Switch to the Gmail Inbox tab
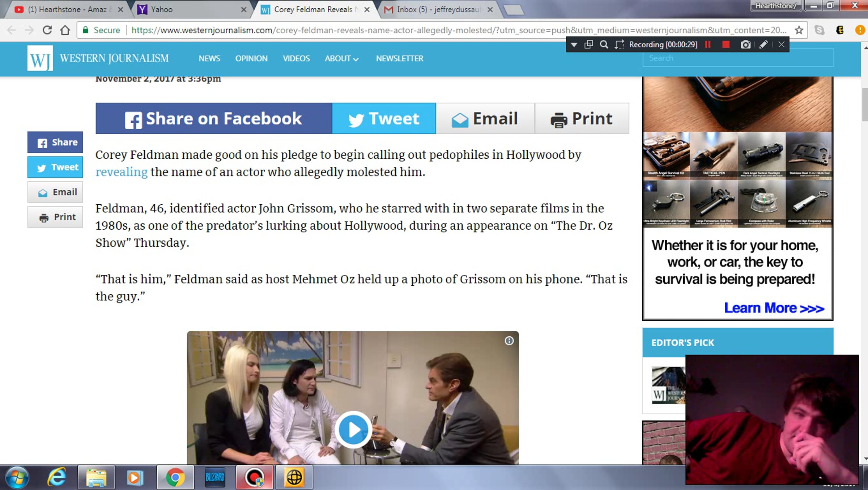The height and width of the screenshot is (490, 868). 438,9
